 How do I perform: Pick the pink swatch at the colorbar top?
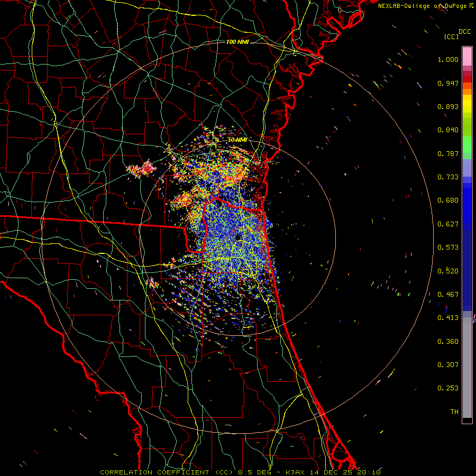(467, 56)
